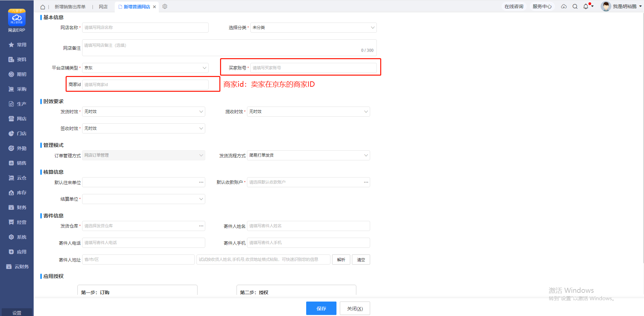Viewport: 644px width, 316px height.
Task: Open the 门店 store sidebar section
Action: (x=17, y=133)
